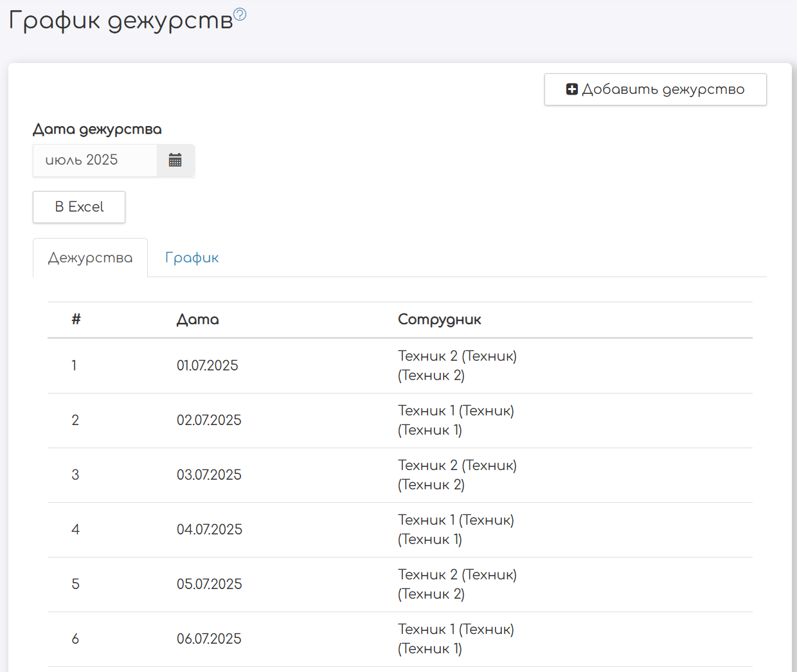Click employee Техник 2 in row 1
This screenshot has height=672, width=797.
pos(456,365)
